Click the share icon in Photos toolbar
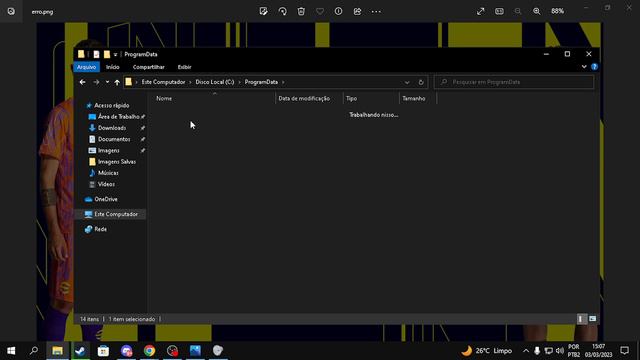 pos(357,11)
